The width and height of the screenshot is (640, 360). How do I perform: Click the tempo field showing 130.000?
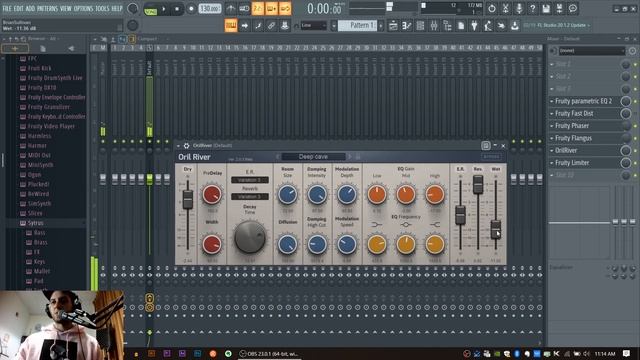click(210, 9)
